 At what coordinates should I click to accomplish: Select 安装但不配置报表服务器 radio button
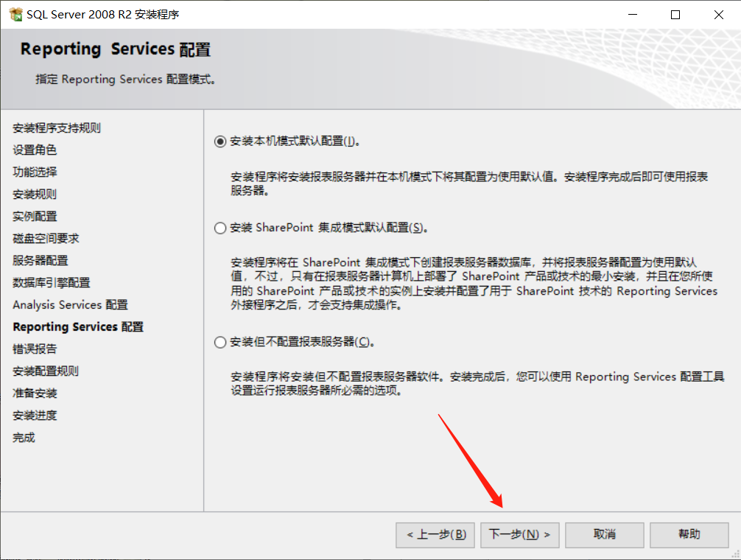click(220, 342)
